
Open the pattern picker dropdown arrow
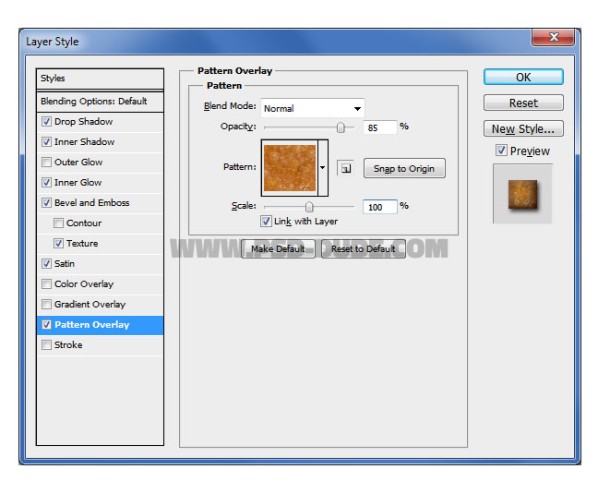click(323, 168)
